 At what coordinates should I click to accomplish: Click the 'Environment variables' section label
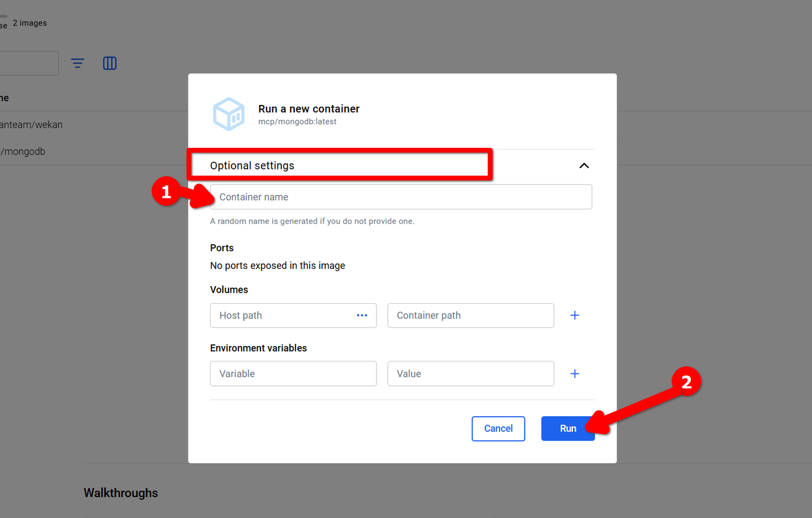tap(259, 348)
